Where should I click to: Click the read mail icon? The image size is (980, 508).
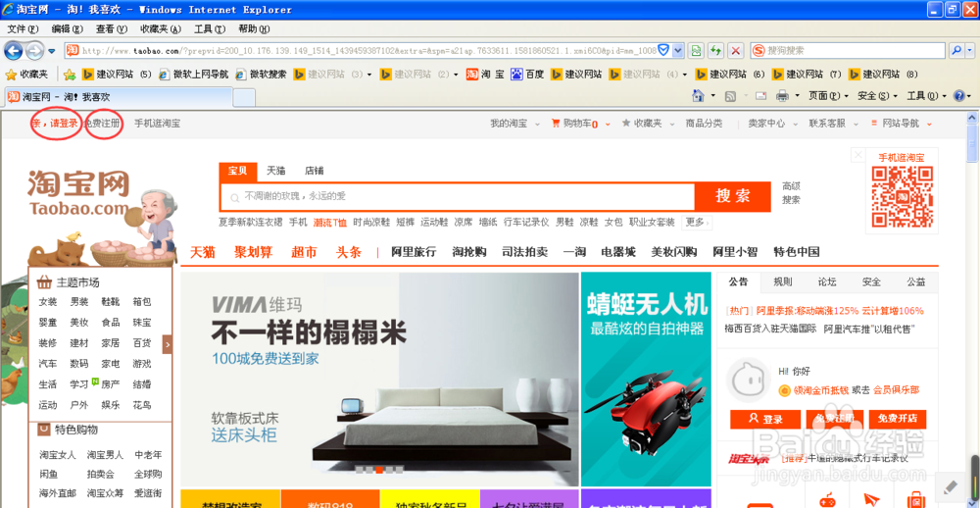[760, 96]
